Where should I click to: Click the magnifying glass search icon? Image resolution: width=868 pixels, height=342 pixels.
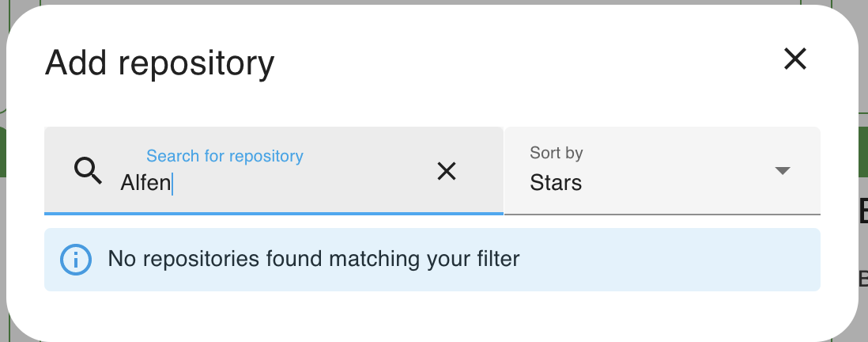pyautogui.click(x=88, y=171)
